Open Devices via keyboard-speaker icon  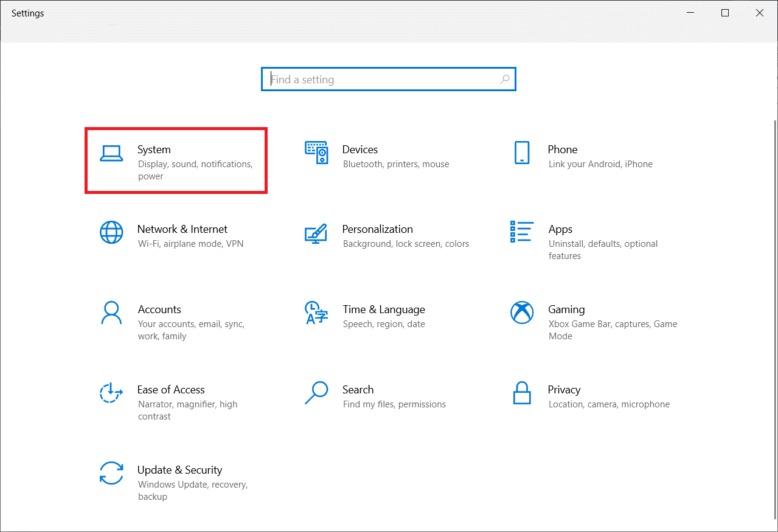316,153
